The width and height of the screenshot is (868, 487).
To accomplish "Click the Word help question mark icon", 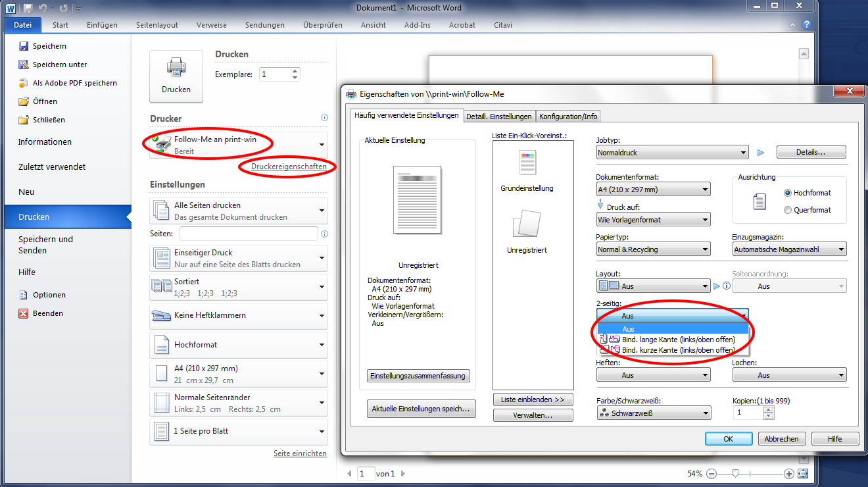I will tap(806, 25).
